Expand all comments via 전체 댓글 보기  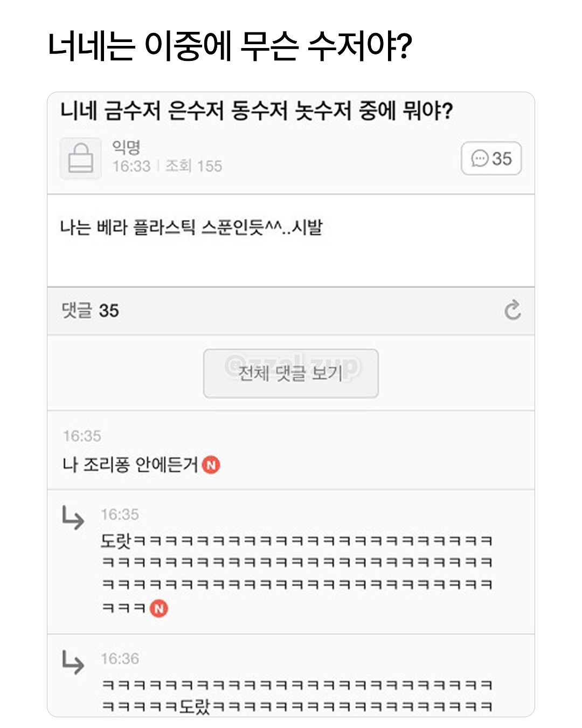pyautogui.click(x=291, y=373)
